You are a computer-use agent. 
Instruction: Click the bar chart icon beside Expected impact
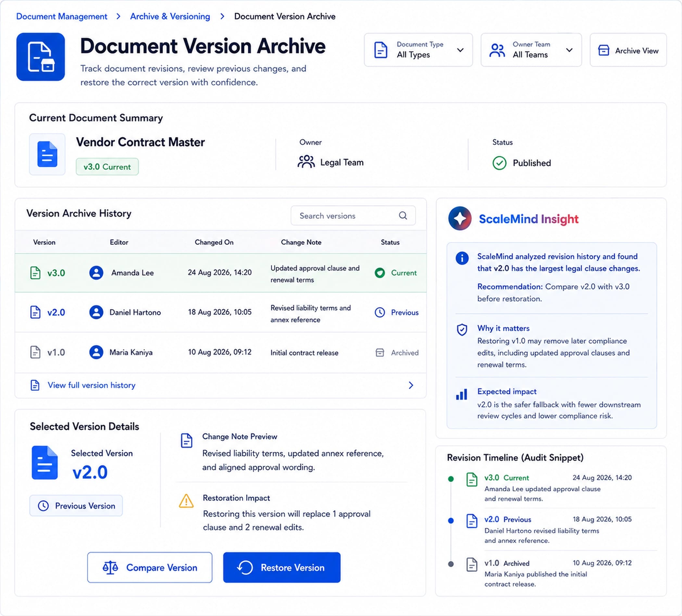coord(461,394)
